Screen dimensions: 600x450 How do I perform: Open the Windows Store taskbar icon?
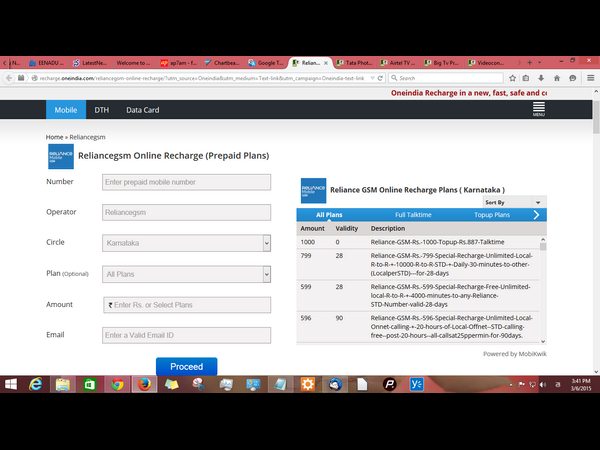[90, 384]
